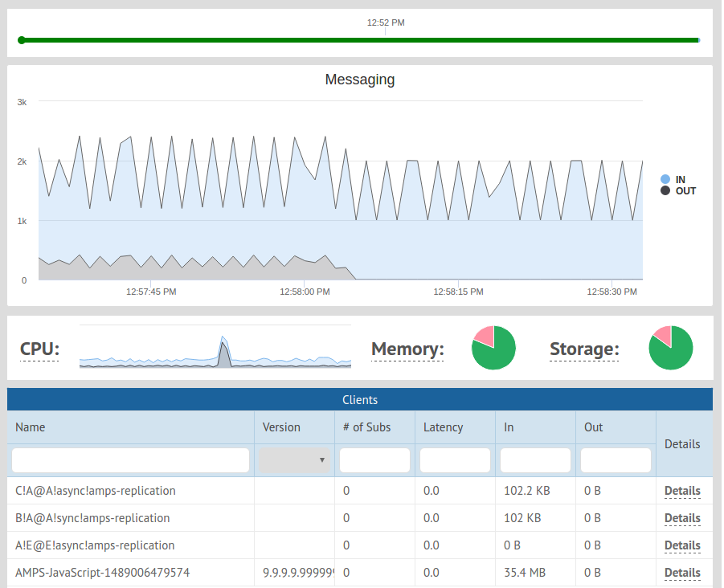Click the Name filter input box
This screenshot has height=588, width=724.
pyautogui.click(x=129, y=459)
